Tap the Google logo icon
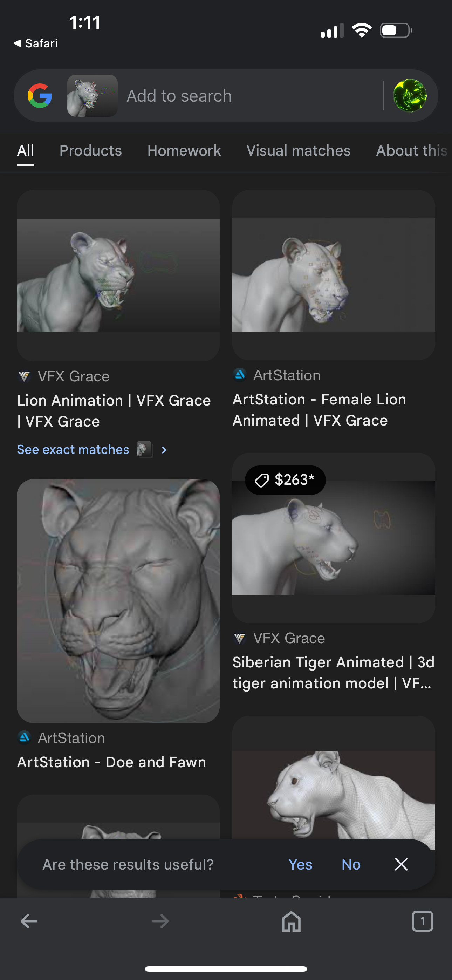Screen dimensions: 452x980 (40, 95)
